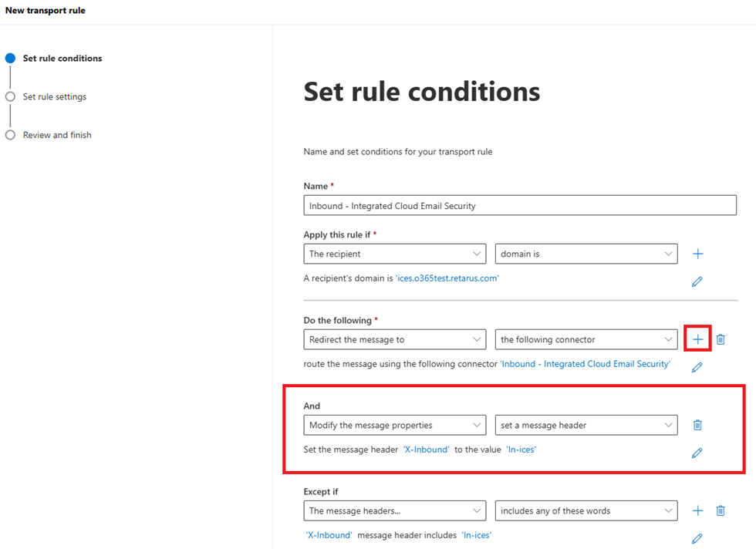
Task: Add another action in Do the following
Action: pyautogui.click(x=697, y=339)
